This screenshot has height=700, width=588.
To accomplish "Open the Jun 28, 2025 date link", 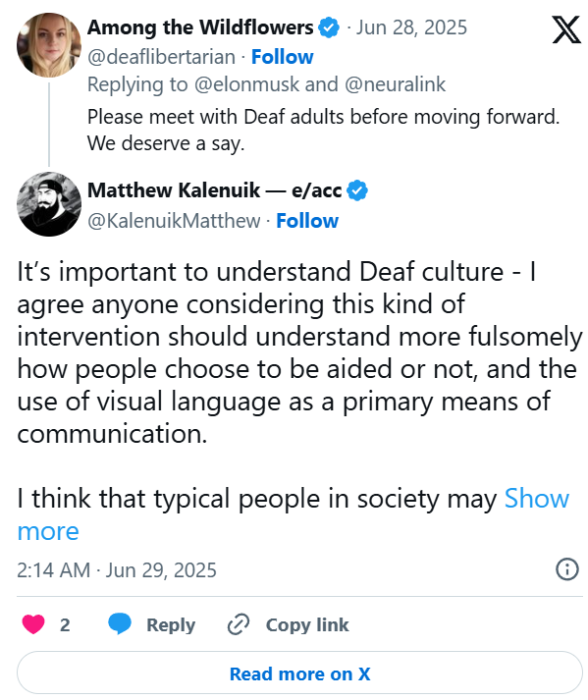I will pos(411,27).
